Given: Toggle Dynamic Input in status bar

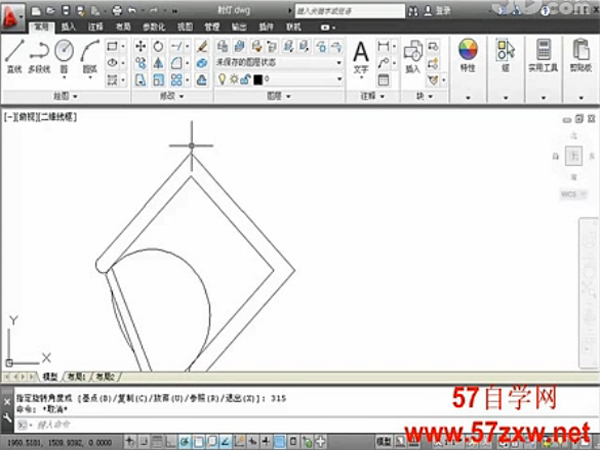Looking at the screenshot, I should click(253, 441).
